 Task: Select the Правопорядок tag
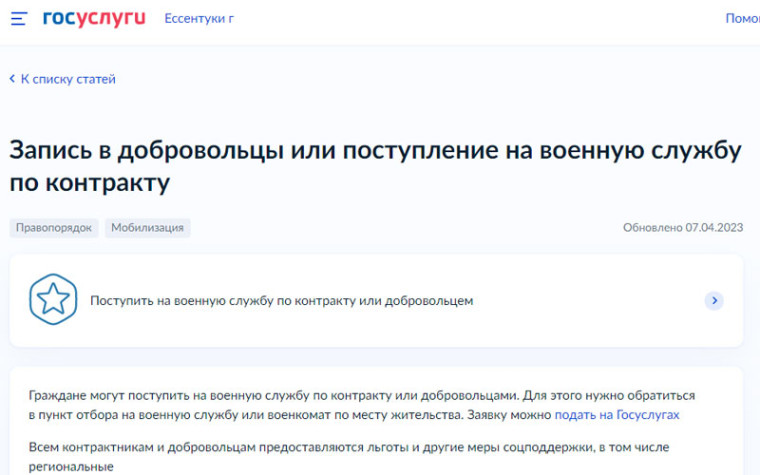tap(54, 228)
